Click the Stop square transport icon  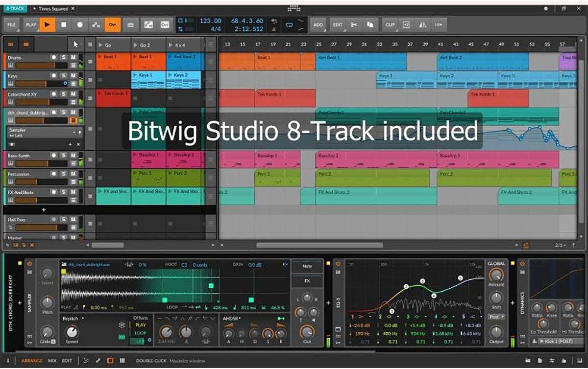[x=63, y=24]
